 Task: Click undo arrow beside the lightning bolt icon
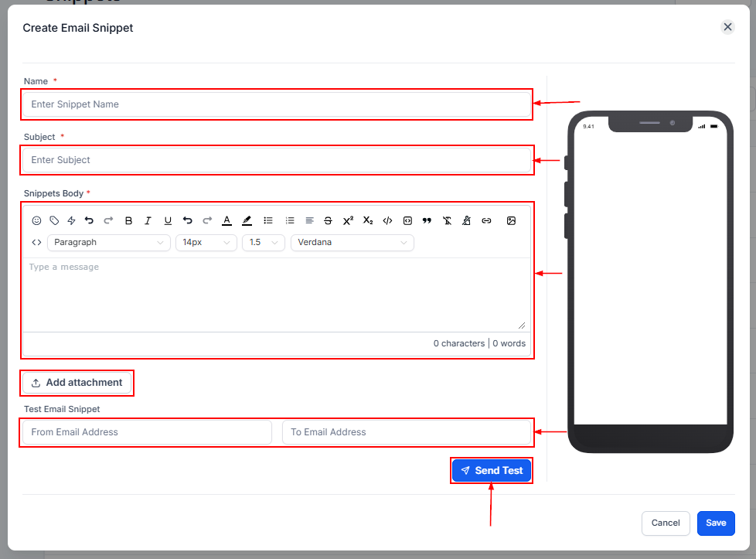(x=89, y=220)
